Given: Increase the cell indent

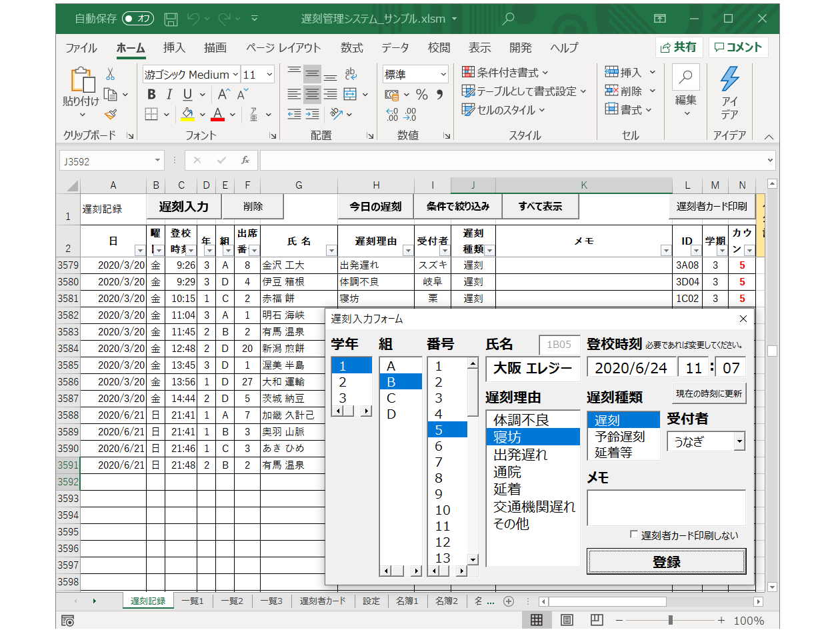Looking at the screenshot, I should click(x=313, y=114).
